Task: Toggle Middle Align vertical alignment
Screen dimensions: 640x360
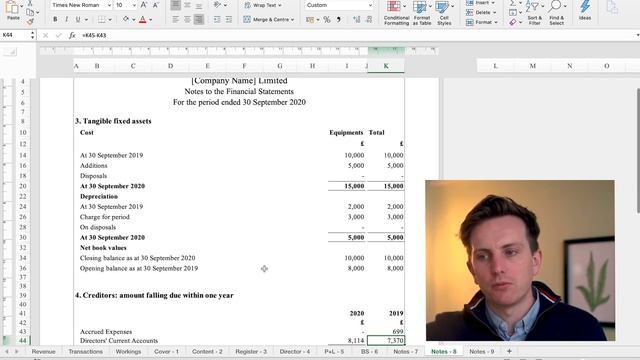Action: point(187,5)
